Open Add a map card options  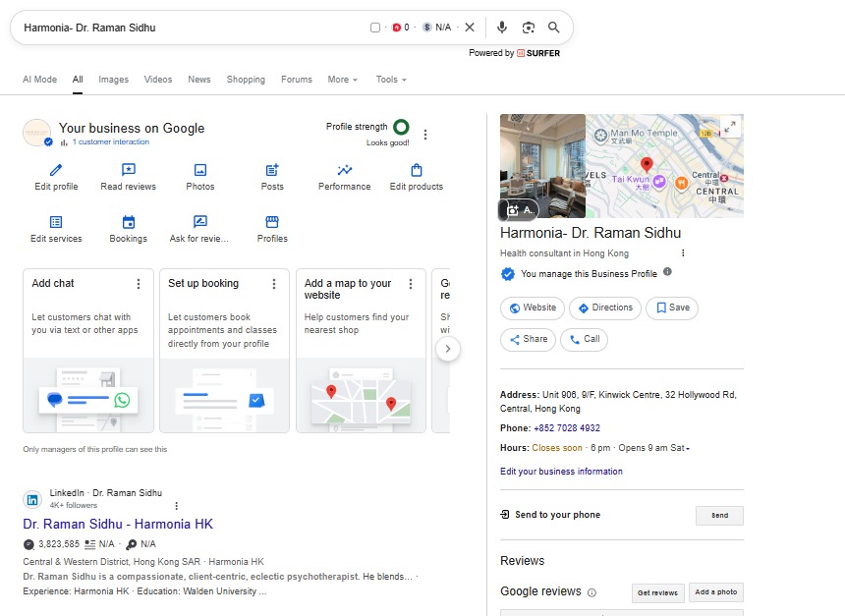pos(411,284)
